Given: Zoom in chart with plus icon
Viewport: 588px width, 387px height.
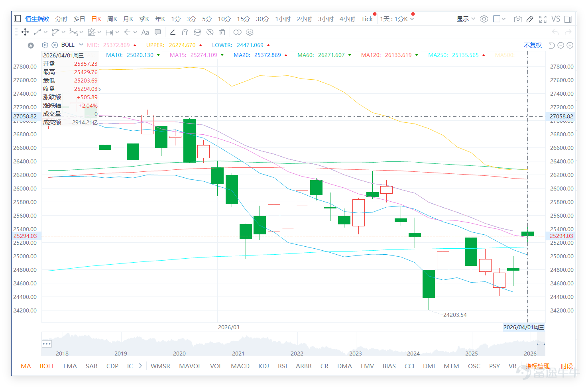Looking at the screenshot, I should tap(570, 45).
